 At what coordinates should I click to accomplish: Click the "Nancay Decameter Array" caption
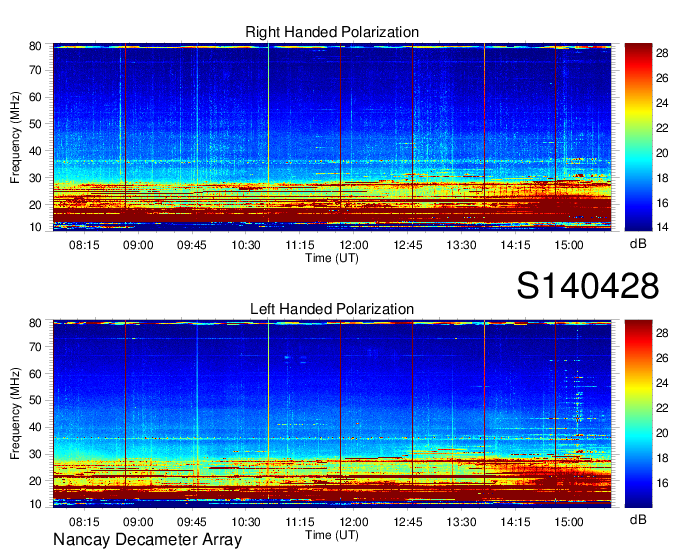coord(147,540)
